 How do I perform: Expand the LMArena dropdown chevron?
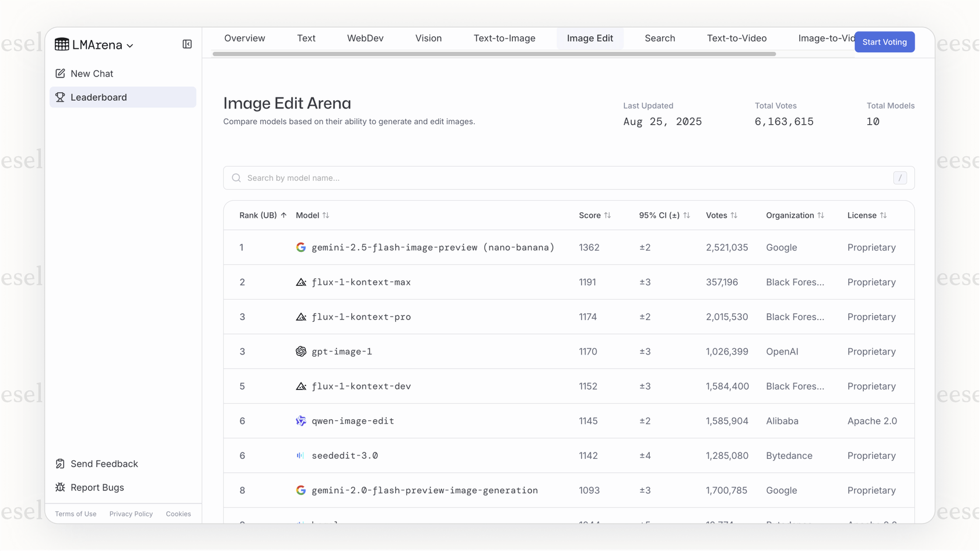(130, 45)
